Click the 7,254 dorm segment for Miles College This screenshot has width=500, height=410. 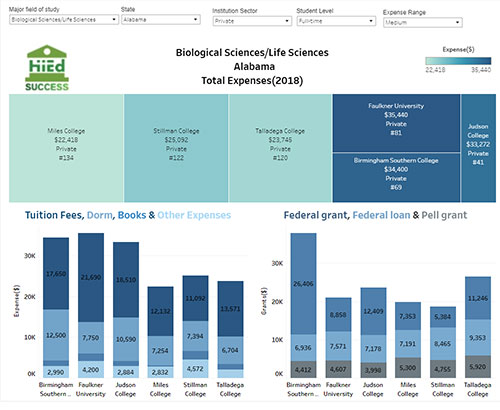click(x=160, y=351)
